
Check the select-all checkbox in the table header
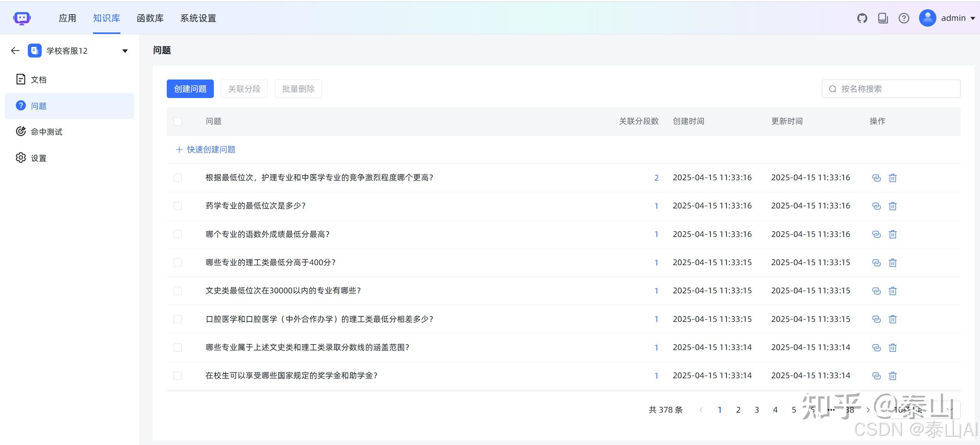178,121
